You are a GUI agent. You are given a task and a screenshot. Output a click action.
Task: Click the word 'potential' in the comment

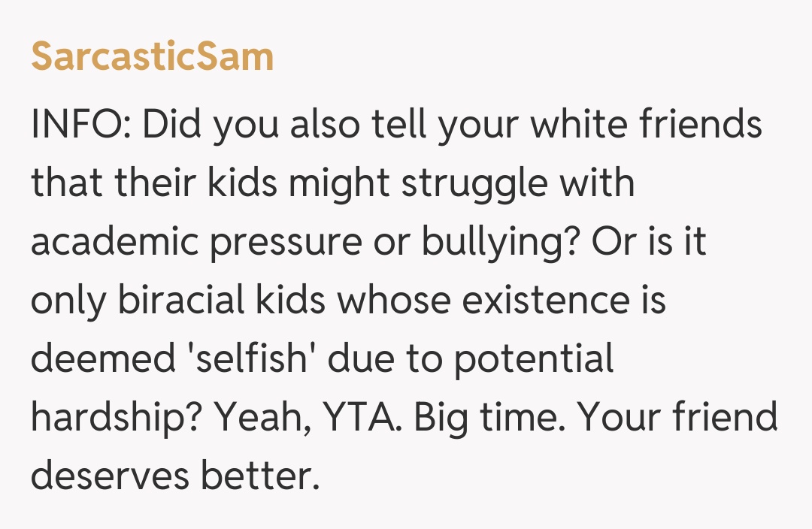point(534,360)
